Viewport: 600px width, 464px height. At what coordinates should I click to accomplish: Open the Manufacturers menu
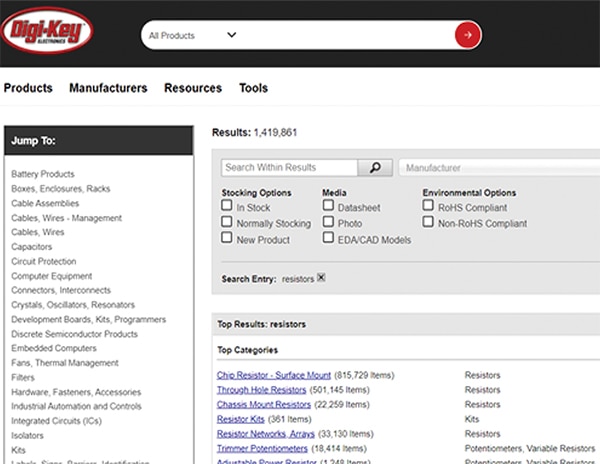(x=108, y=88)
